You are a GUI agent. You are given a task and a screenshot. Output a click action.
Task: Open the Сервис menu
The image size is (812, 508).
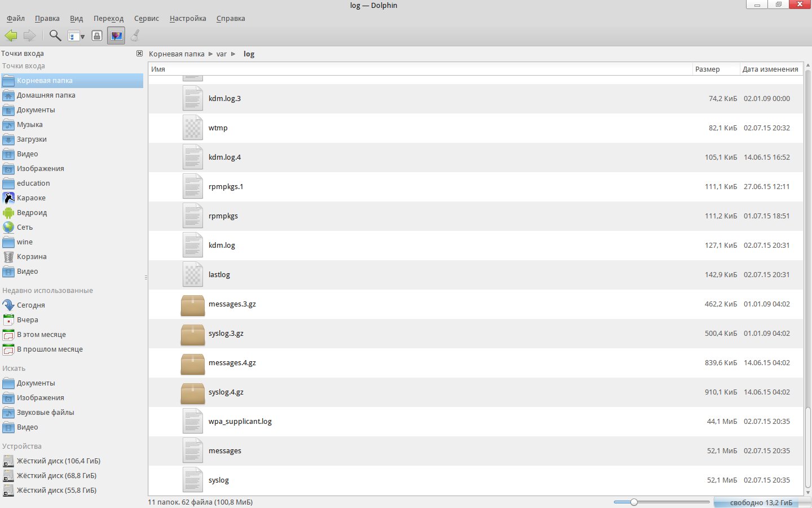tap(147, 19)
